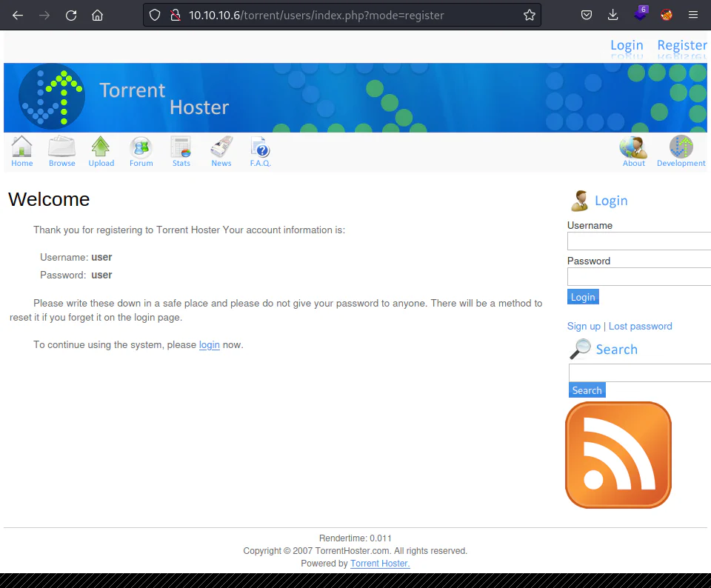This screenshot has height=588, width=711.
Task: Open the F.A.Q. nav icon
Action: pyautogui.click(x=260, y=151)
